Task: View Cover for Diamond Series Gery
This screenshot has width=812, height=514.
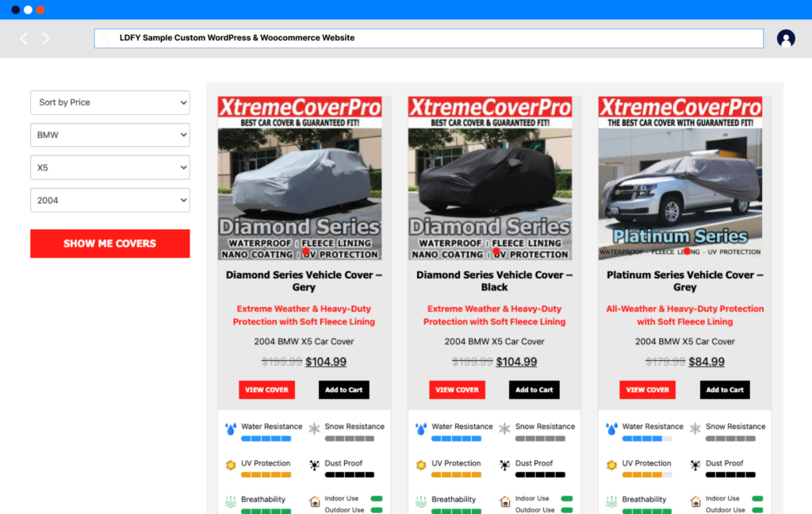Action: [x=266, y=389]
